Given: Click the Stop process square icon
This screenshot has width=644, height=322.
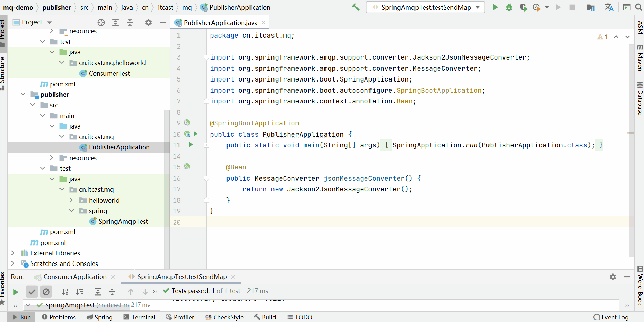Looking at the screenshot, I should click(x=572, y=7).
